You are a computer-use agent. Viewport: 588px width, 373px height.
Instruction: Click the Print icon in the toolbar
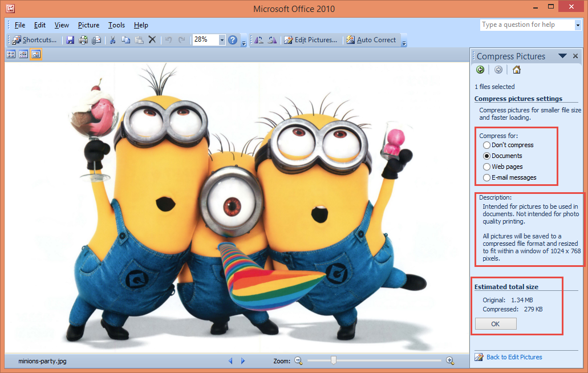pos(83,40)
